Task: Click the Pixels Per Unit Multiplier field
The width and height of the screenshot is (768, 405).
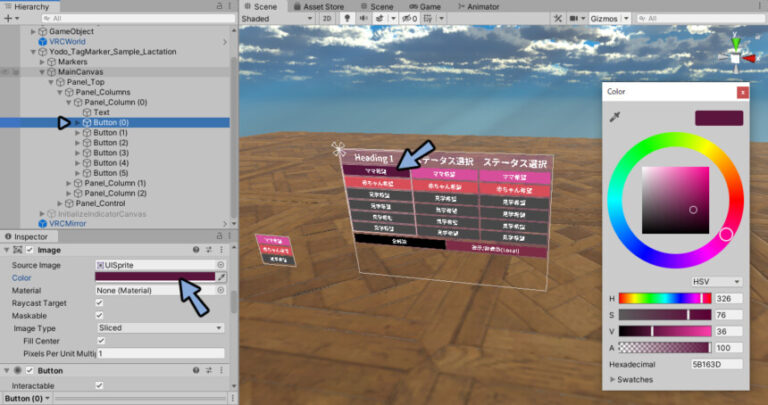Action: 161,353
